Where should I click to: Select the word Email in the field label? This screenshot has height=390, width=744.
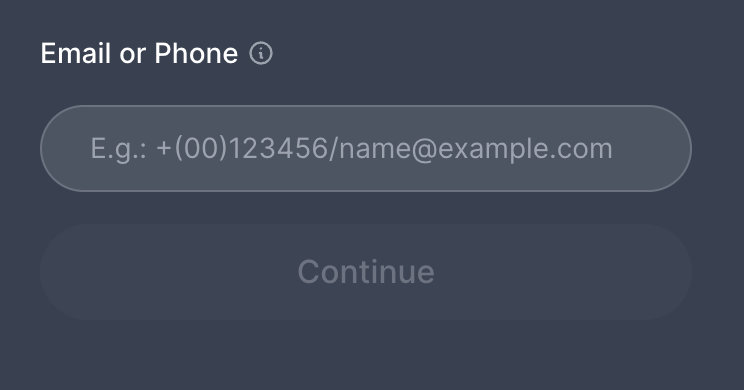coord(75,53)
